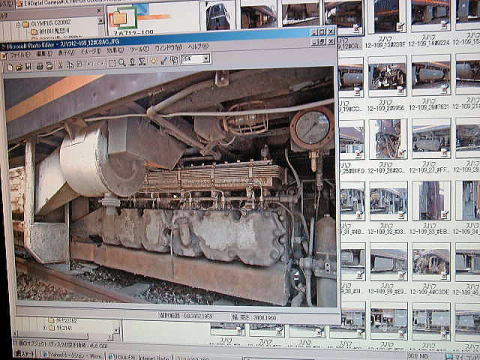This screenshot has height=360, width=480.
Task: Open the 効果 (Effects) menu
Action: coord(115,50)
